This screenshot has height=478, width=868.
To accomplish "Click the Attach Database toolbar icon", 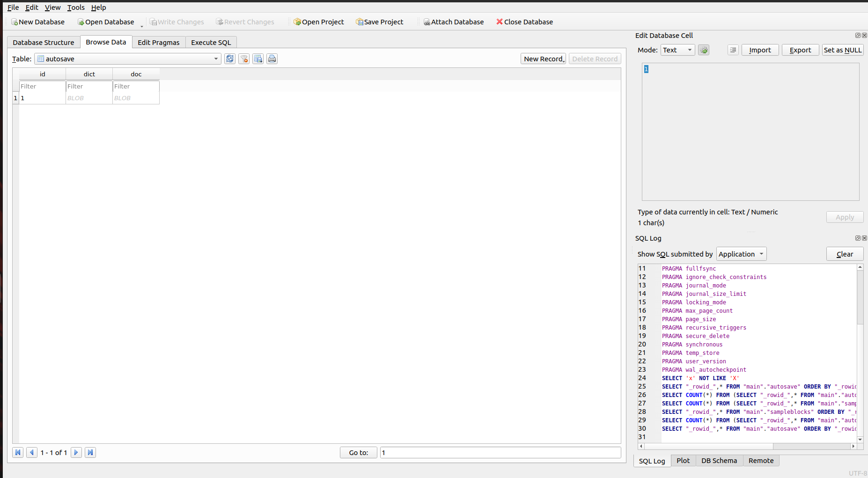I will (427, 22).
